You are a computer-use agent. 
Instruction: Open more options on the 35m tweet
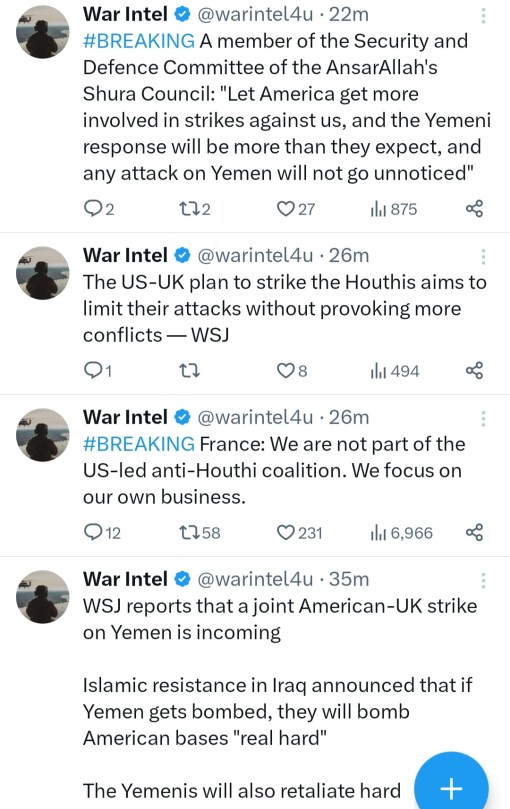(x=483, y=580)
